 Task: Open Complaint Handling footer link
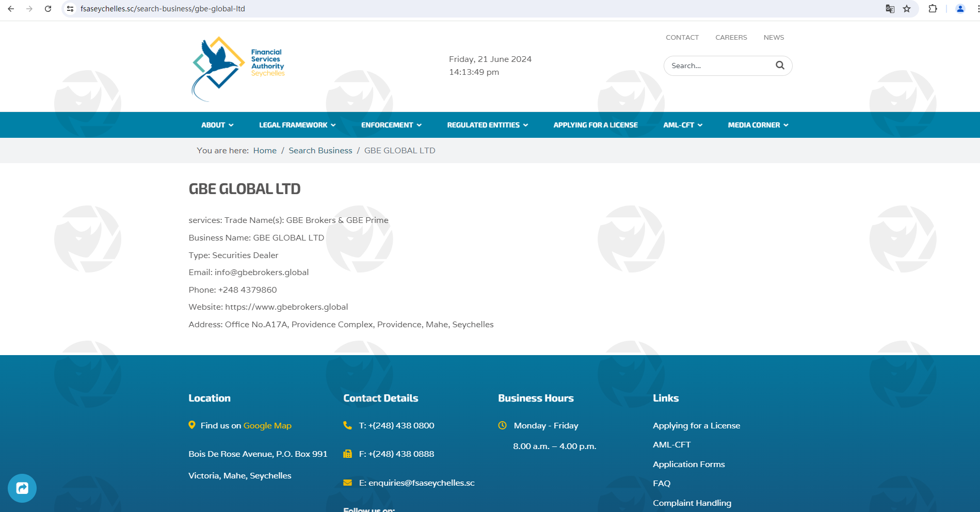[x=692, y=503]
